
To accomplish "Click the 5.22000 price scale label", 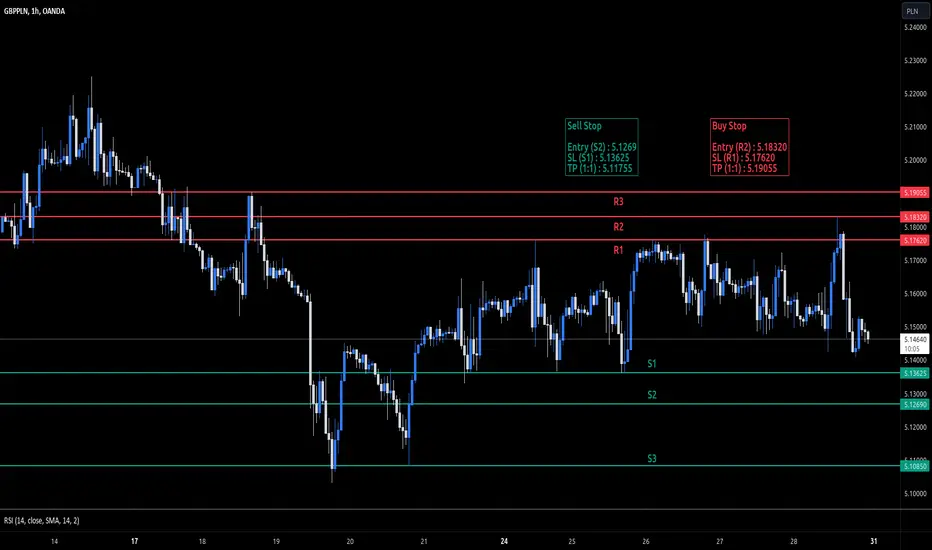I will [915, 94].
